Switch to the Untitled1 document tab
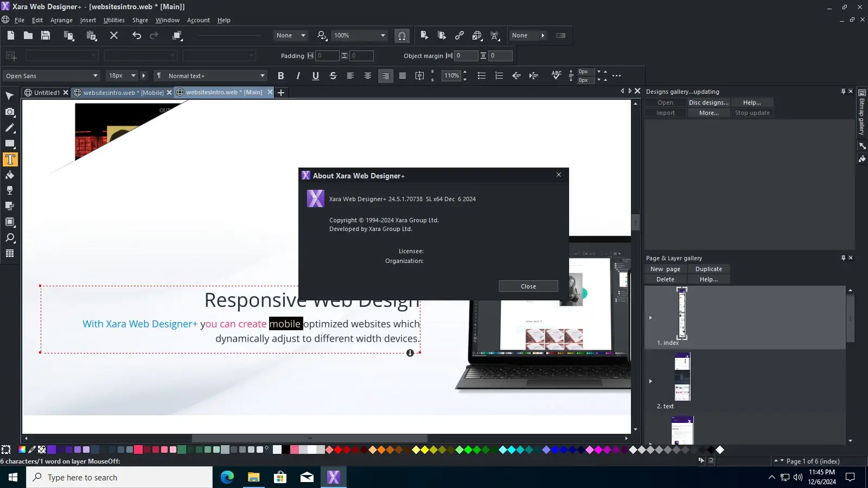 click(47, 93)
